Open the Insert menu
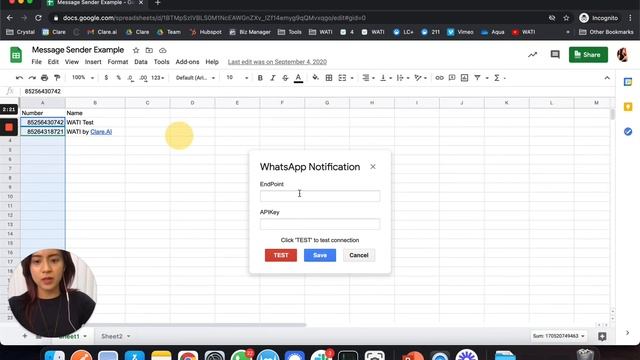640x360 pixels. point(93,62)
